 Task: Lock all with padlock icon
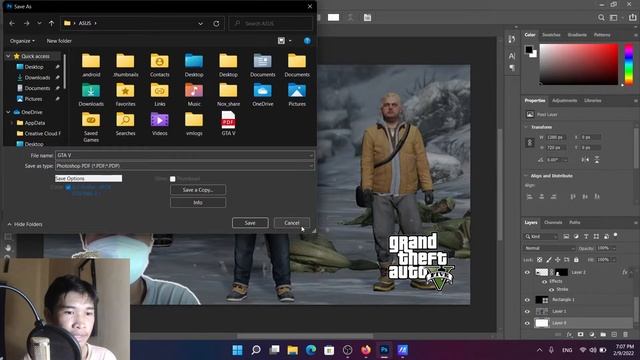(576, 260)
